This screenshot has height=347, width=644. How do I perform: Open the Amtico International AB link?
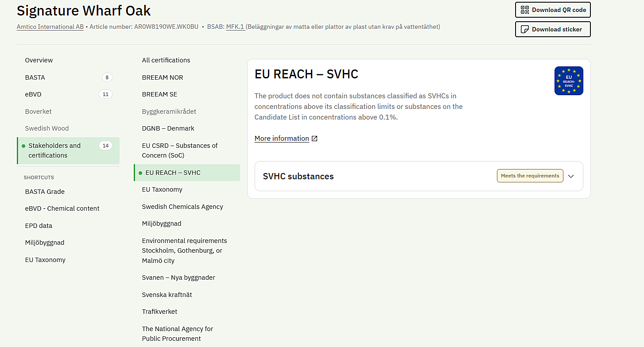[x=50, y=27]
